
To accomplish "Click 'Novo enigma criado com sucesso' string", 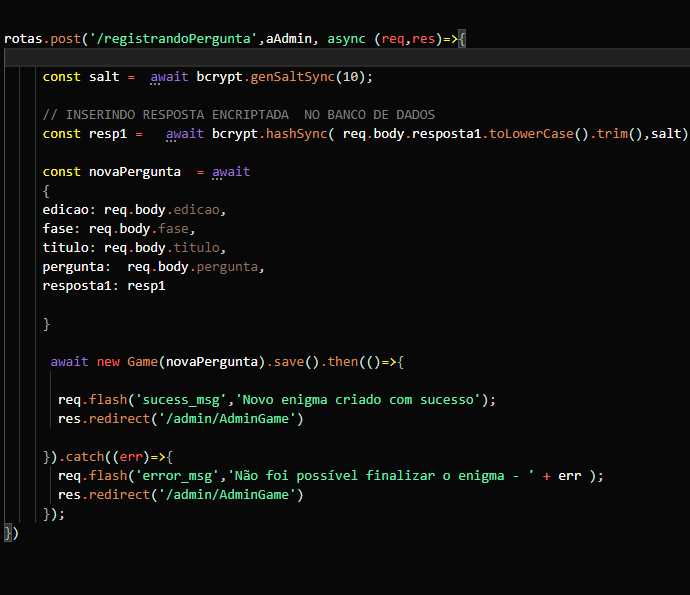I will click(358, 400).
